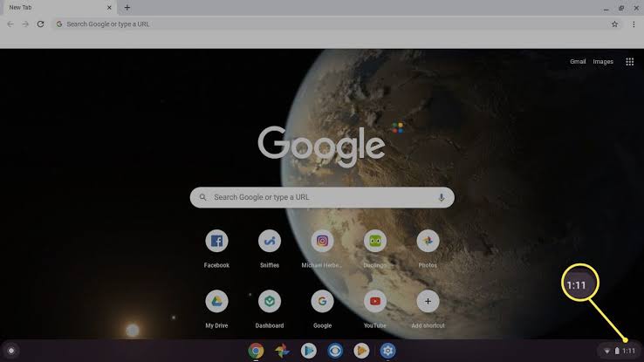Open the Facebook shortcut
The height and width of the screenshot is (362, 644).
click(216, 242)
